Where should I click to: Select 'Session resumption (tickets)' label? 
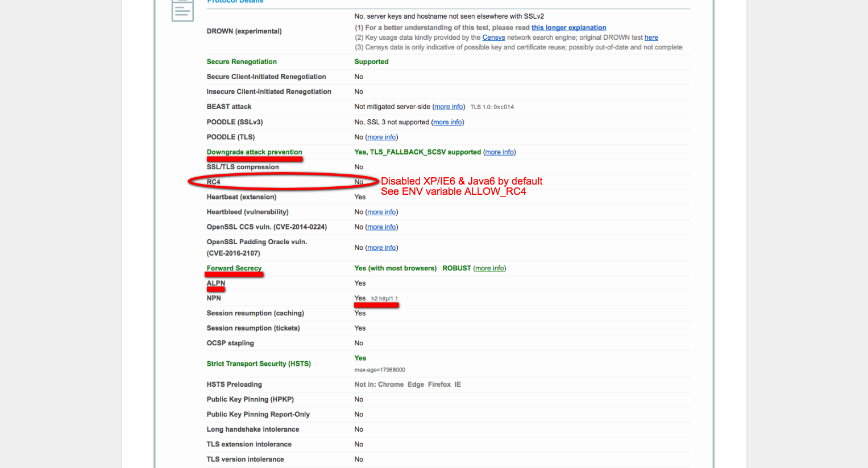[253, 328]
